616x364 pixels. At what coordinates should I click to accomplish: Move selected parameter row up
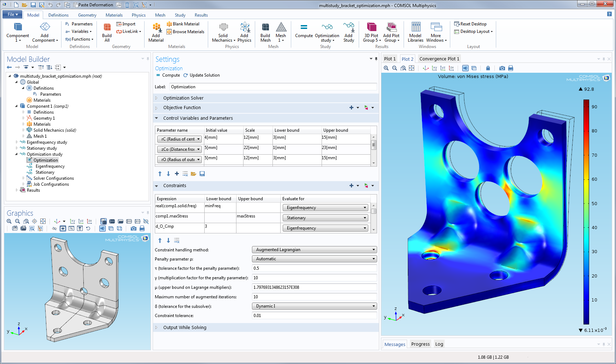[x=160, y=174]
